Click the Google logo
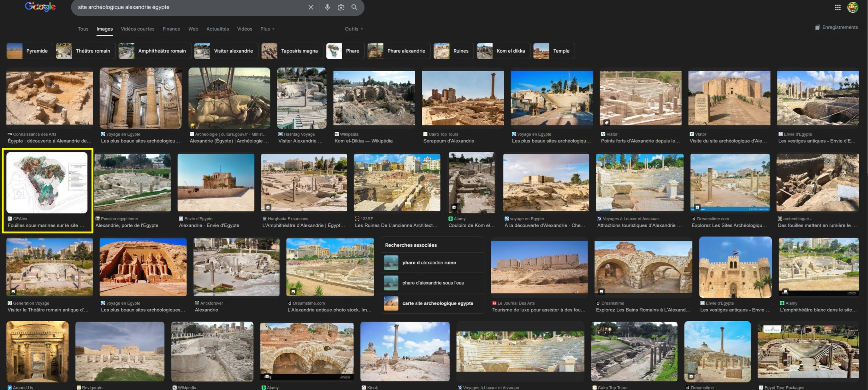 pyautogui.click(x=40, y=7)
